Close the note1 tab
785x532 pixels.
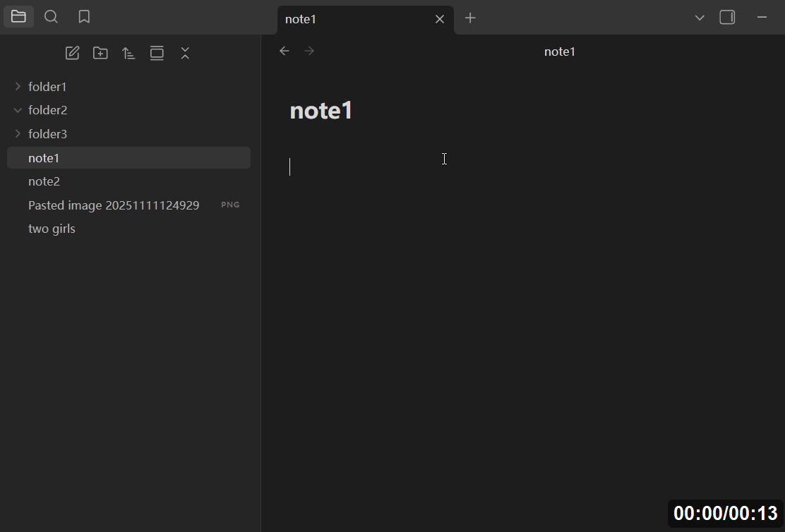(440, 19)
